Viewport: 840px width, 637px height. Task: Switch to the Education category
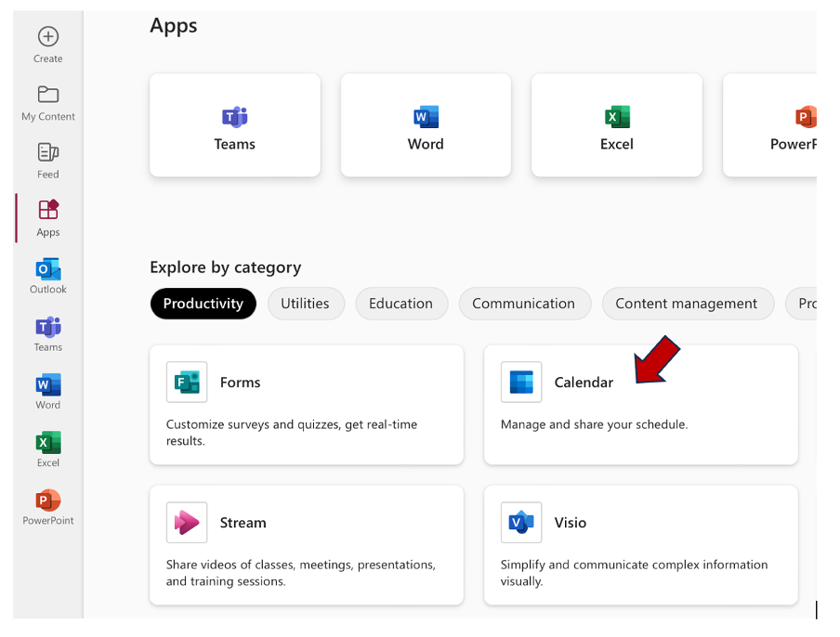click(401, 304)
